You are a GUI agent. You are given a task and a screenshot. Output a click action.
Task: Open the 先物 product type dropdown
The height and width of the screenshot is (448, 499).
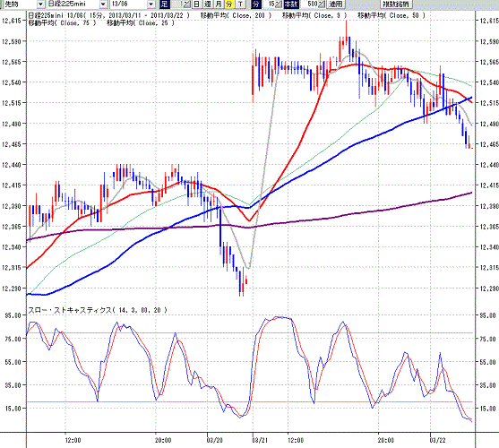[x=40, y=4]
